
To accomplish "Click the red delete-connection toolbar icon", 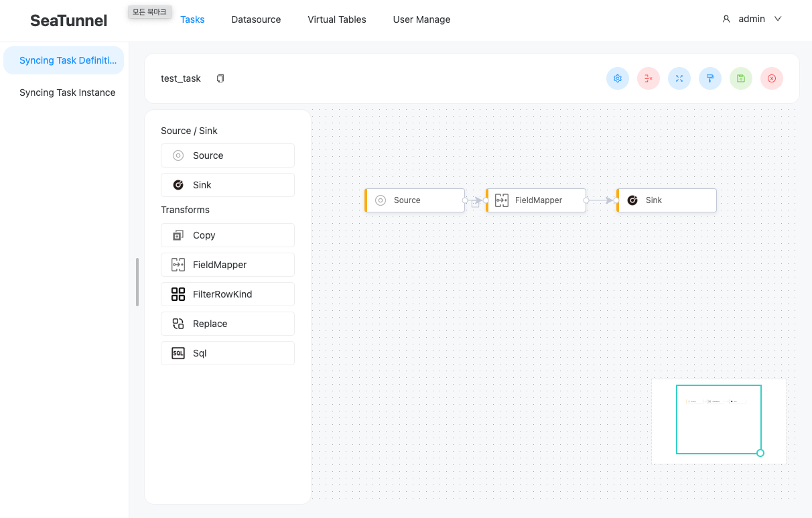I will [649, 78].
